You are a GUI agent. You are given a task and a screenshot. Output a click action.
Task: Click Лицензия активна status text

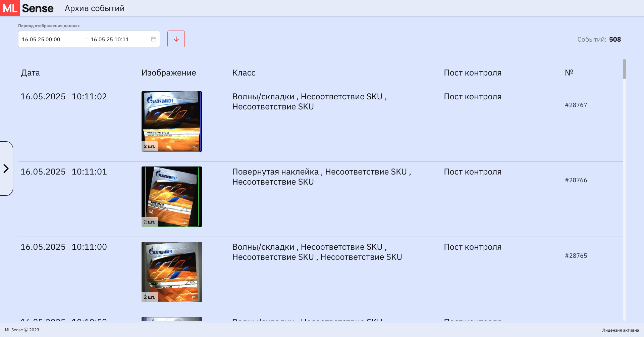[x=621, y=330]
